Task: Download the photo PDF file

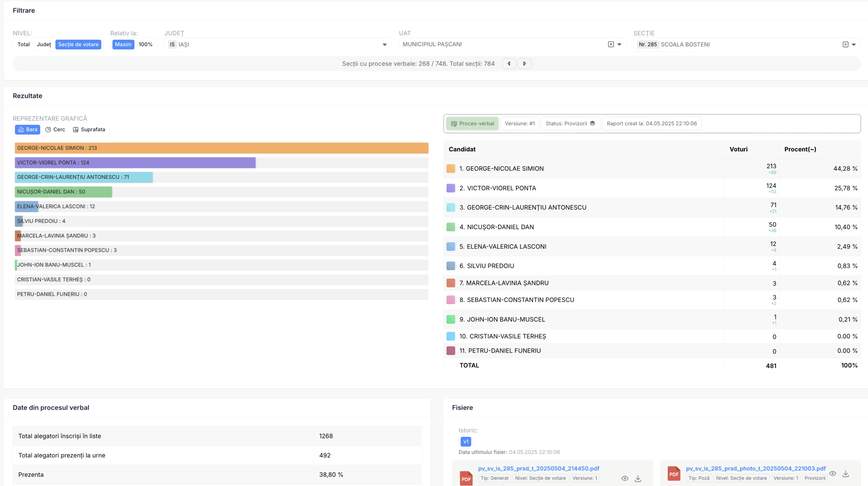Action: (846, 473)
